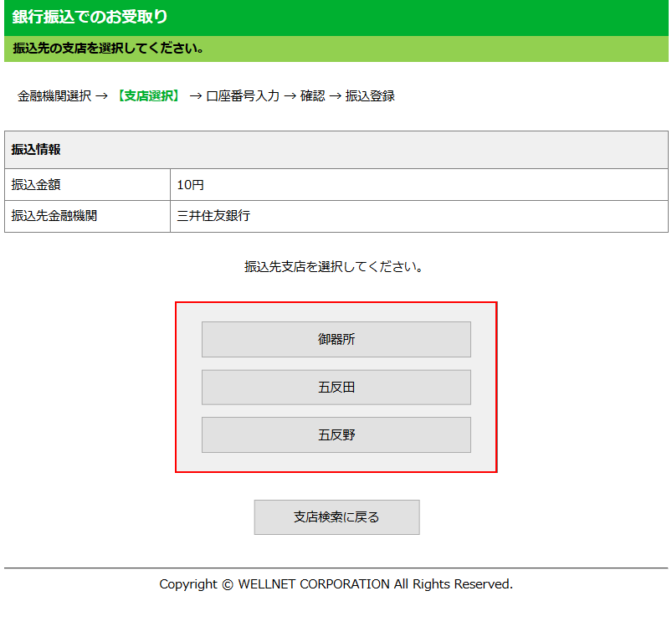Go to the 金融機関選択 step
The width and height of the screenshot is (672, 632).
pyautogui.click(x=54, y=96)
